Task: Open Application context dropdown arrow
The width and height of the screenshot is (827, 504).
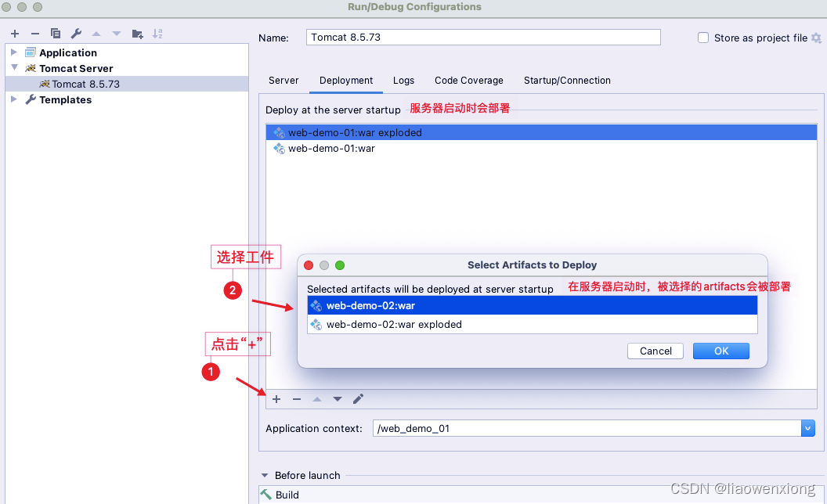Action: pyautogui.click(x=807, y=429)
